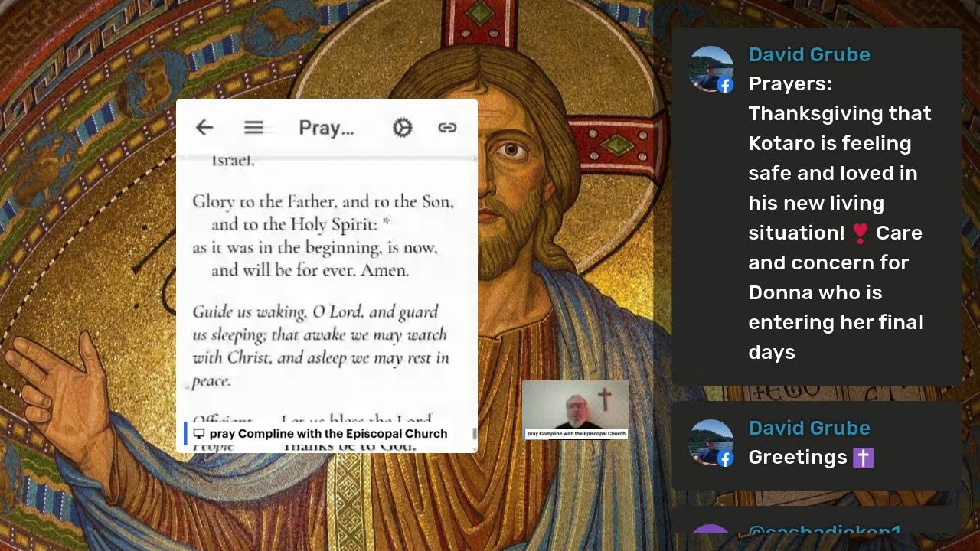The image size is (980, 551).
Task: Tap the back arrow in prayer app
Action: pos(204,128)
